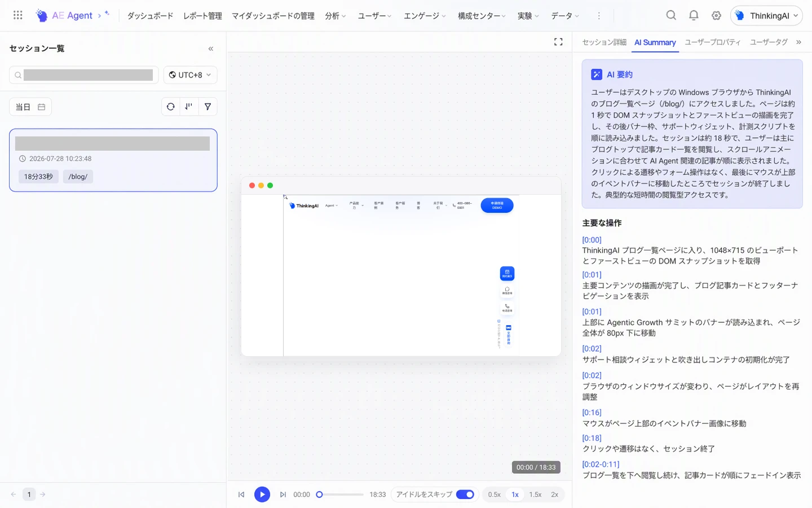This screenshot has width=812, height=508.
Task: Select page 1 in pagination
Action: pyautogui.click(x=29, y=494)
